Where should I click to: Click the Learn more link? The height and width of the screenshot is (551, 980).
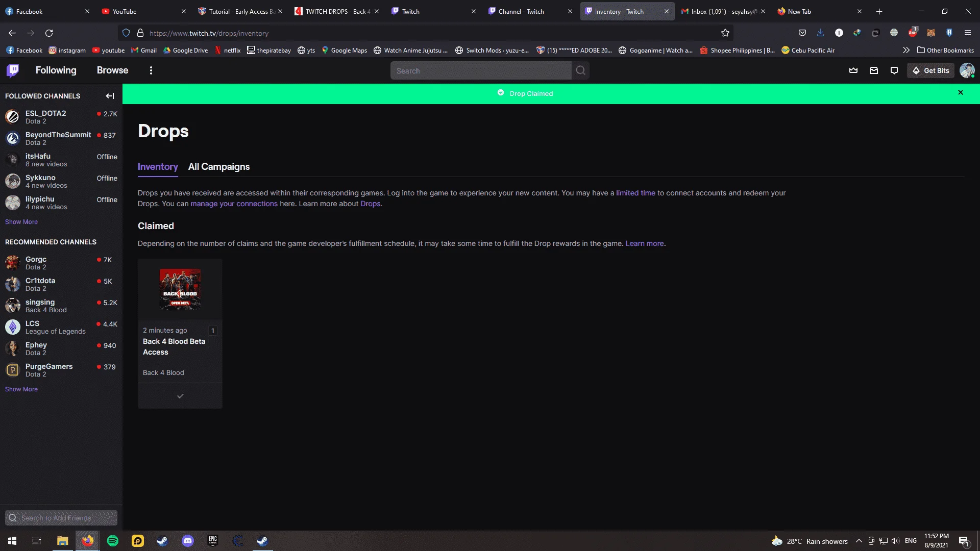click(645, 243)
